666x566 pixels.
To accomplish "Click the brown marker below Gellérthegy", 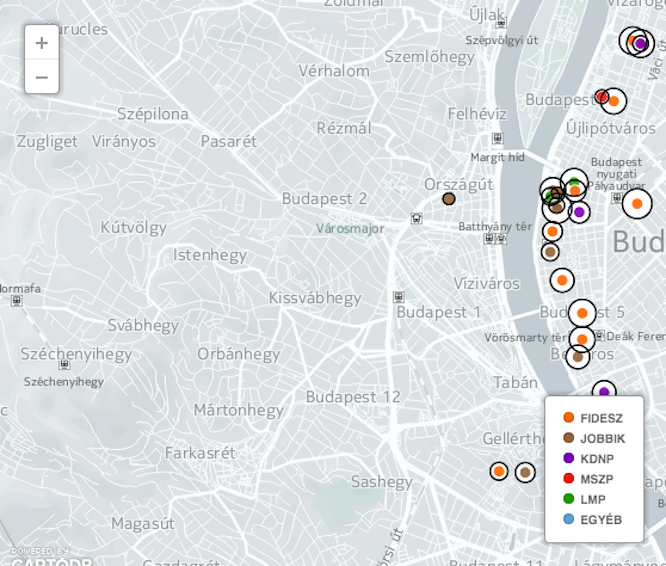I will coord(525,472).
